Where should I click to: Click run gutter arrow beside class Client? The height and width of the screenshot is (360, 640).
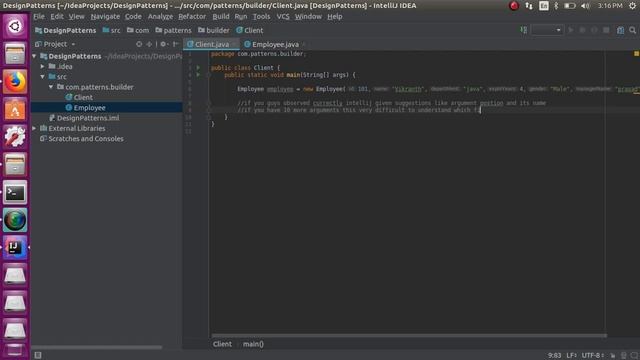point(198,68)
